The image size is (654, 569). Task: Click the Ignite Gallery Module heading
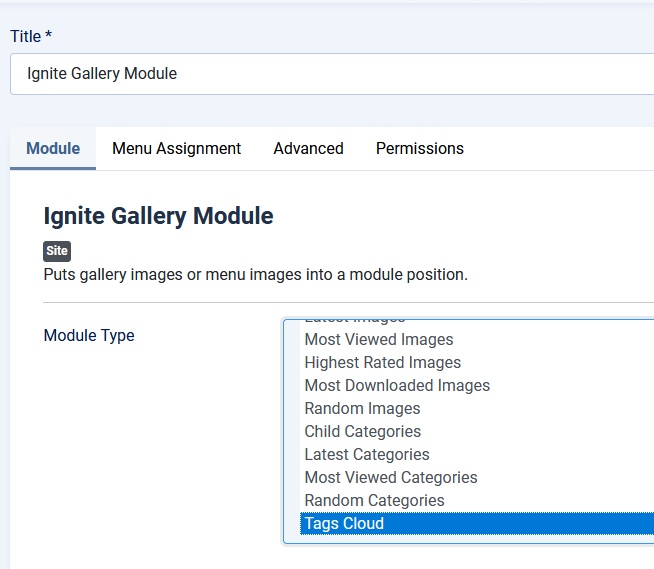[158, 215]
